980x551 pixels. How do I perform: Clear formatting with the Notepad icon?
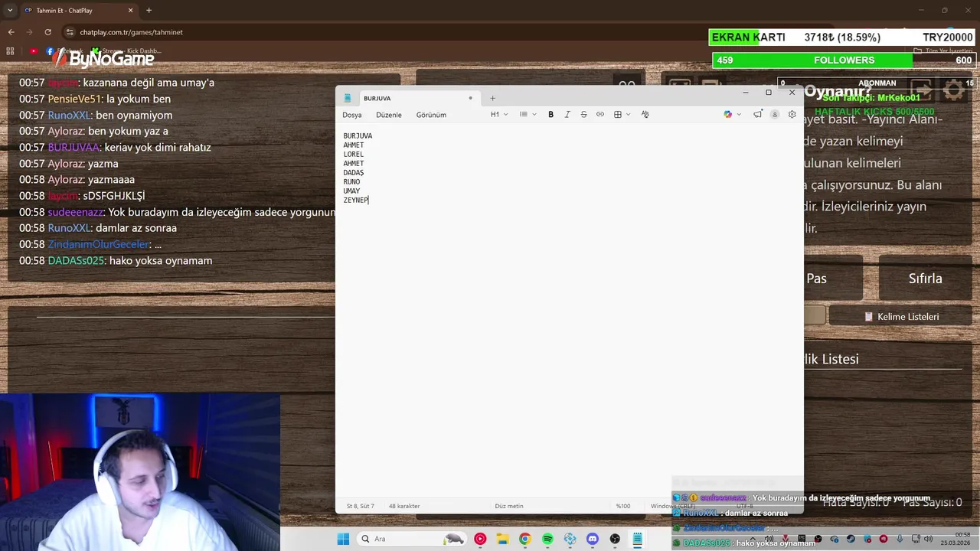pyautogui.click(x=645, y=115)
